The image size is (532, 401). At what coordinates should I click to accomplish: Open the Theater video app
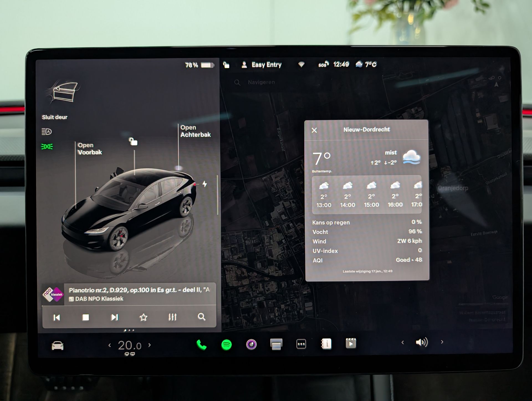(x=351, y=344)
